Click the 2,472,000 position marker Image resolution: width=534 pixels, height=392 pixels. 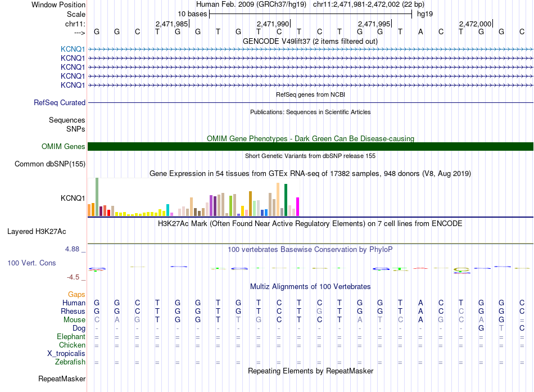476,24
